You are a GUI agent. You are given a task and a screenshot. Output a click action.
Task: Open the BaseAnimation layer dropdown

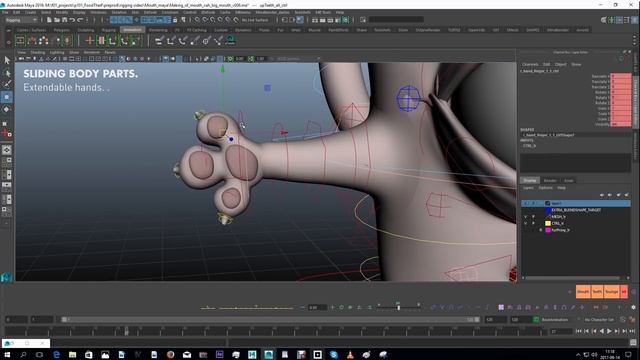tap(559, 320)
